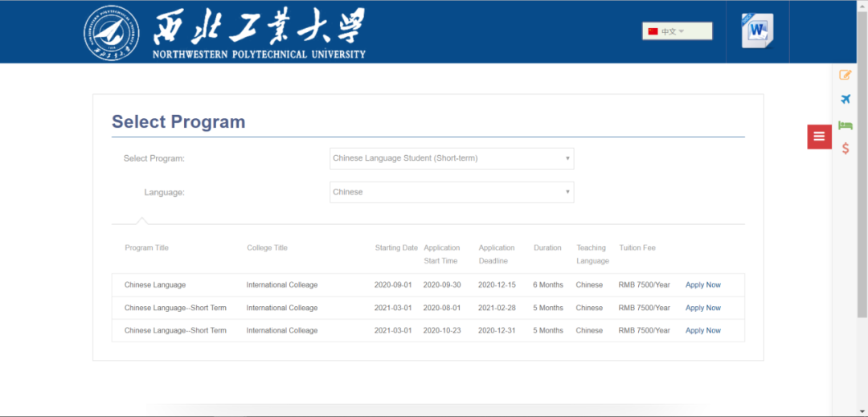868x417 pixels.
Task: Click the College Title column header
Action: click(268, 247)
